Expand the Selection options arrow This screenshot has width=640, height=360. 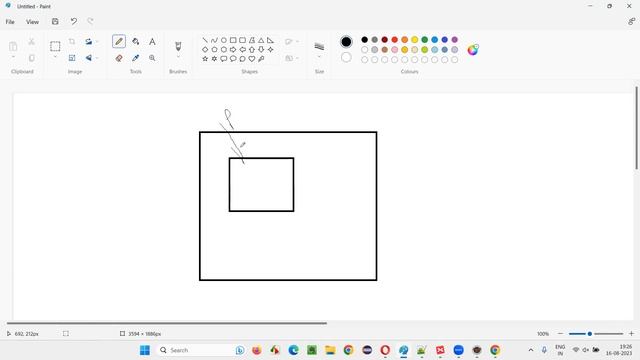tap(55, 57)
